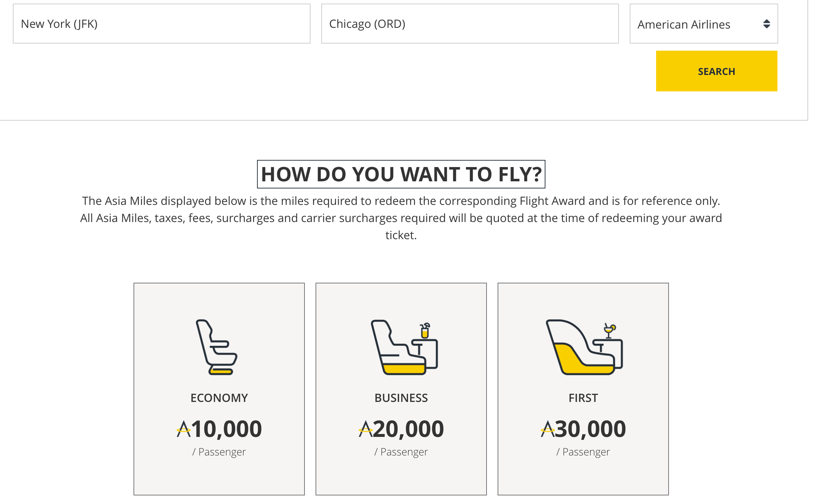This screenshot has width=831, height=504.
Task: Click the Asia Miles symbol beside 10,000
Action: (x=183, y=429)
